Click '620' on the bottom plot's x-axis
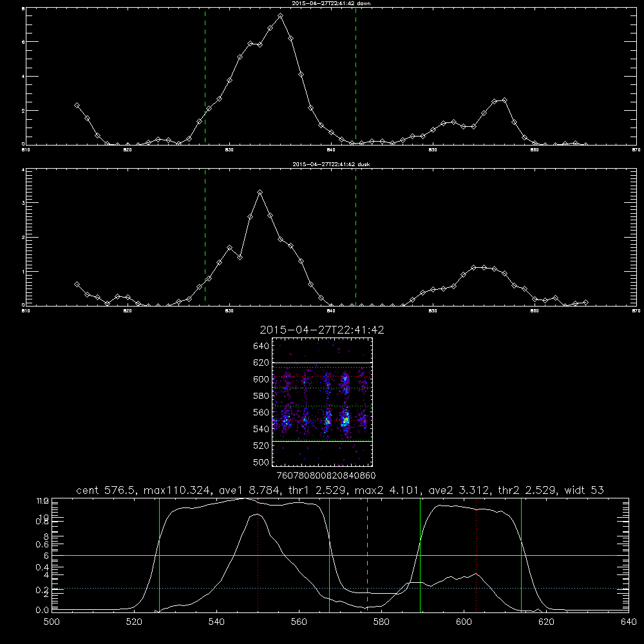This screenshot has height=644, width=644. point(546,622)
